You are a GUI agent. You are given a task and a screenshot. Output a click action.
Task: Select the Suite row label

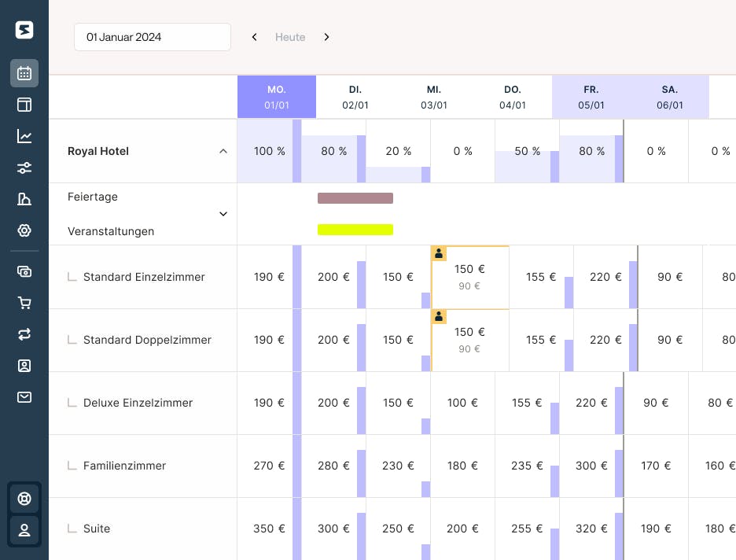click(x=97, y=529)
